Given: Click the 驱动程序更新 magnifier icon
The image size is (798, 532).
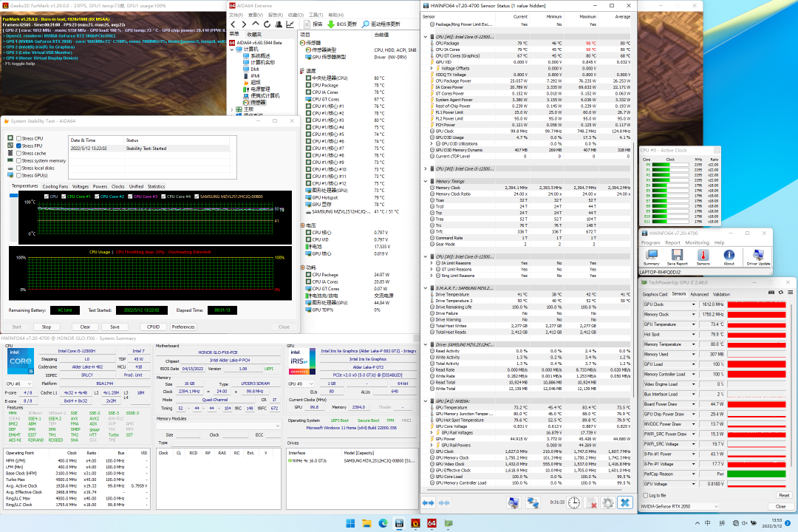Looking at the screenshot, I should pos(366,24).
